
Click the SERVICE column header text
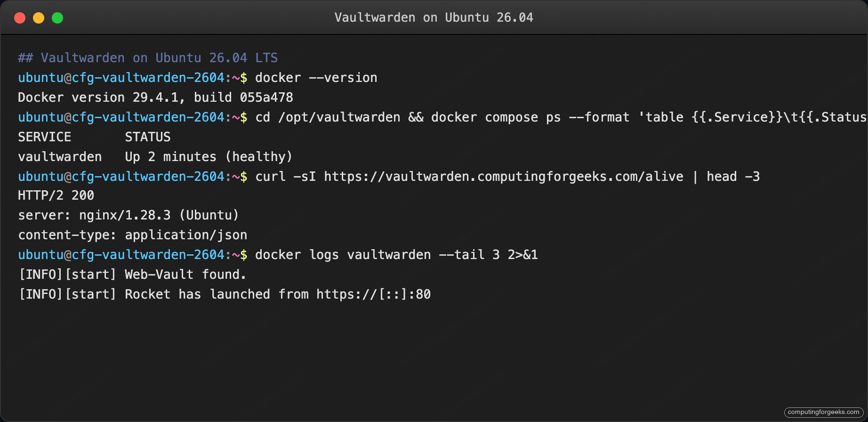coord(44,137)
